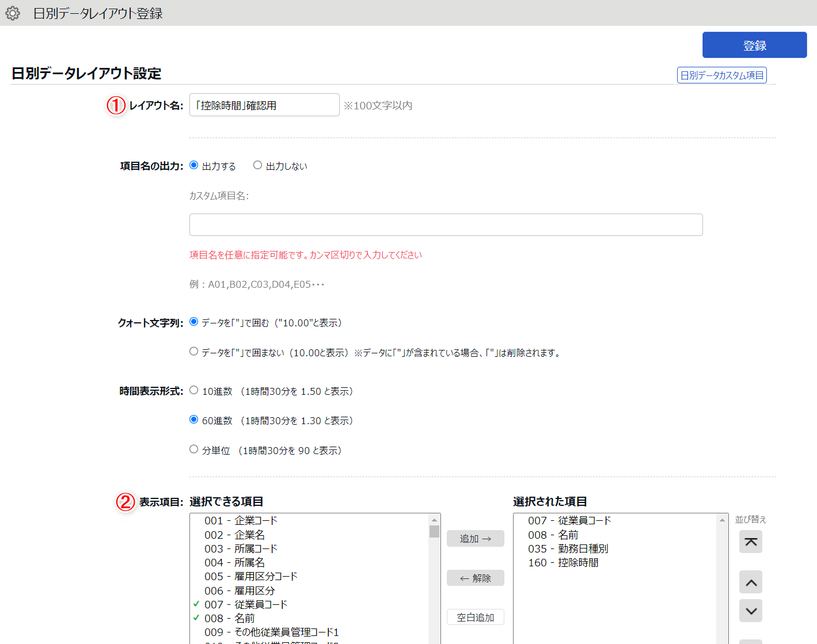Move selected item down one position
Image resolution: width=817 pixels, height=644 pixels.
coord(751,611)
